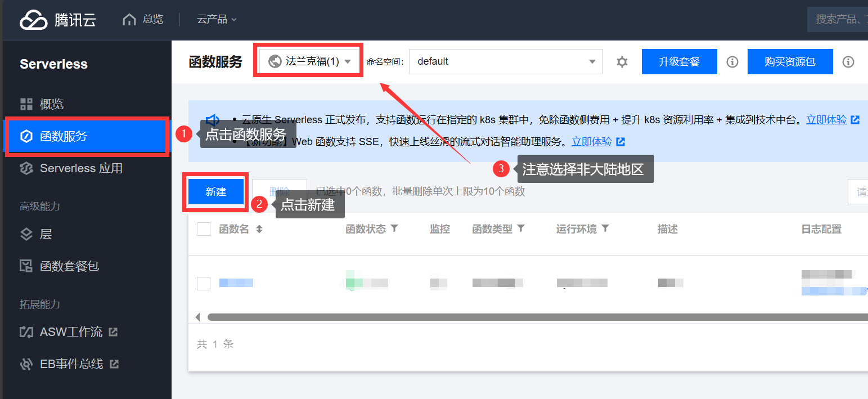Viewport: 868px width, 399px height.
Task: Open 立即体验 link for 云原生 Serverless
Action: coord(826,120)
